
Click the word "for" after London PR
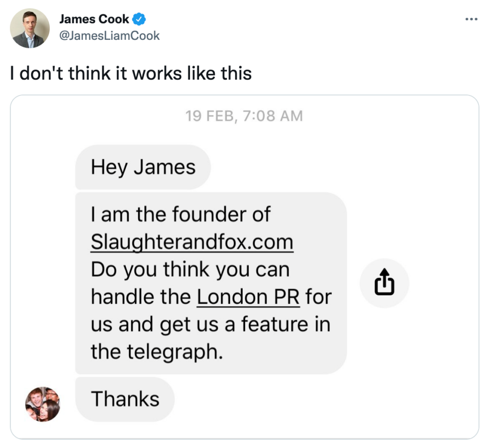318,297
